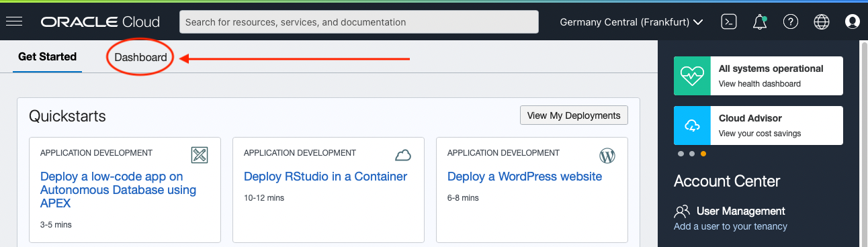The height and width of the screenshot is (247, 868).
Task: View announcements via the bell icon
Action: click(760, 22)
